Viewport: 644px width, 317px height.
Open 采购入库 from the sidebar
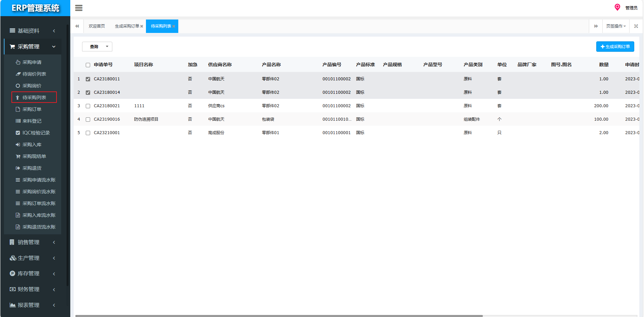tap(32, 145)
